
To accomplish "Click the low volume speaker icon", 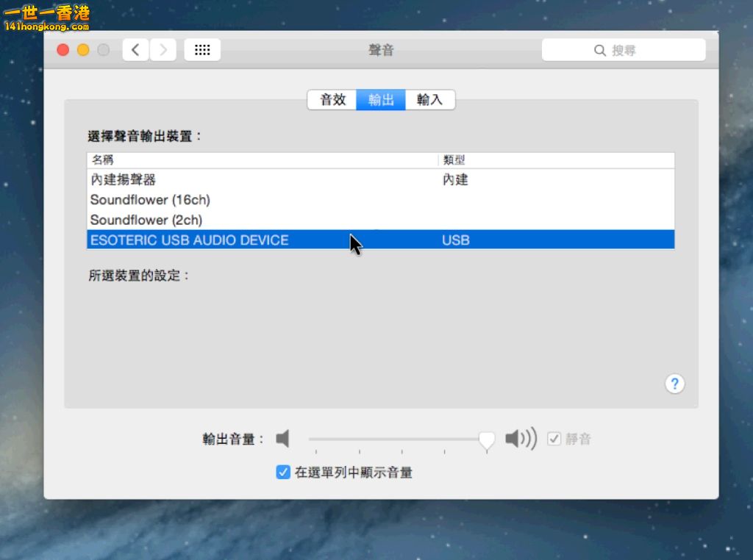I will [283, 439].
